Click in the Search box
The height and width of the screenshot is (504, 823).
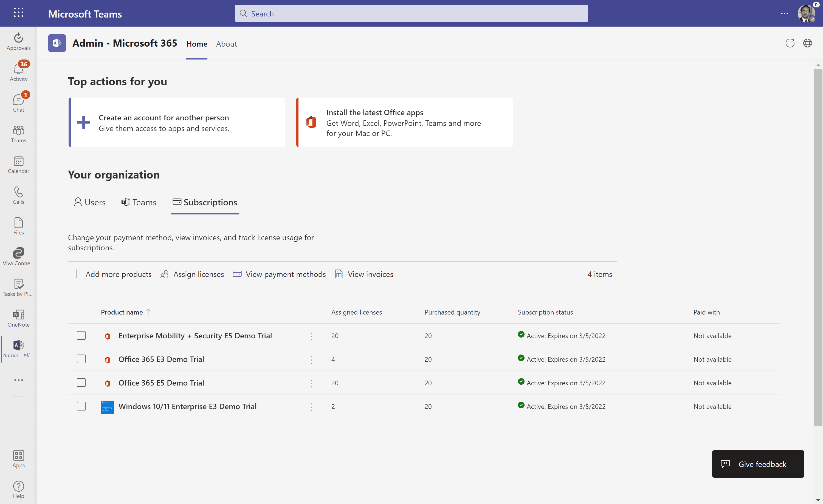coord(411,13)
